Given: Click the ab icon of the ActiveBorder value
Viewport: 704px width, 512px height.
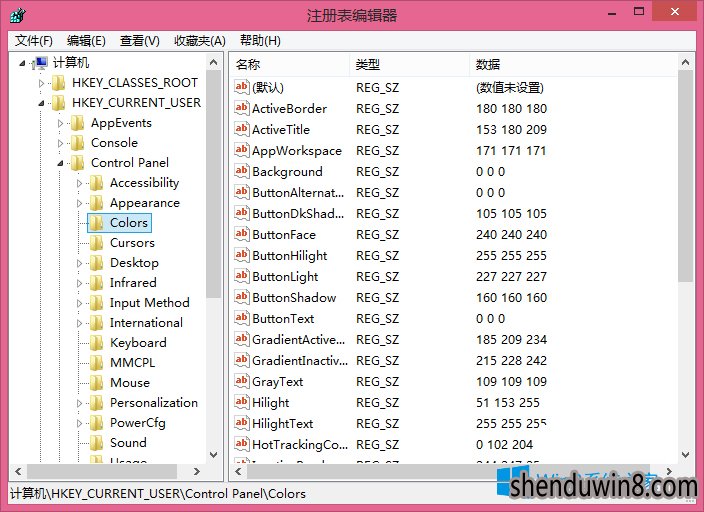Looking at the screenshot, I should pyautogui.click(x=242, y=108).
